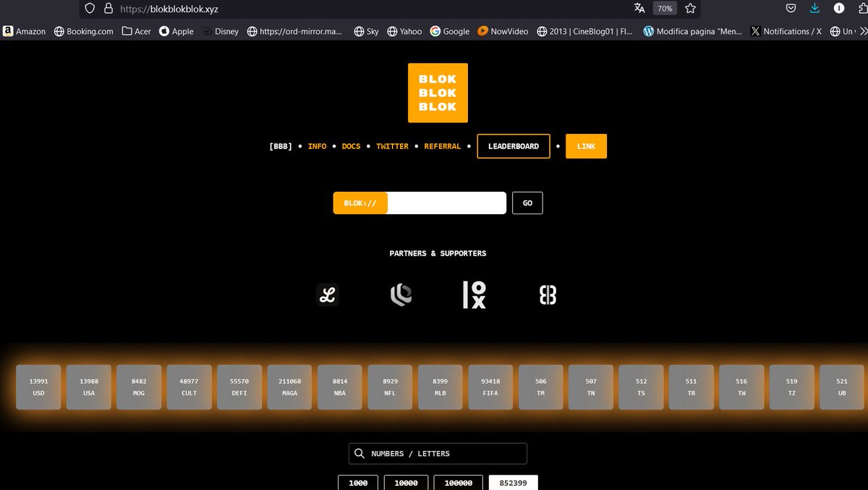Select the 93418 FIFA tile

click(x=490, y=386)
